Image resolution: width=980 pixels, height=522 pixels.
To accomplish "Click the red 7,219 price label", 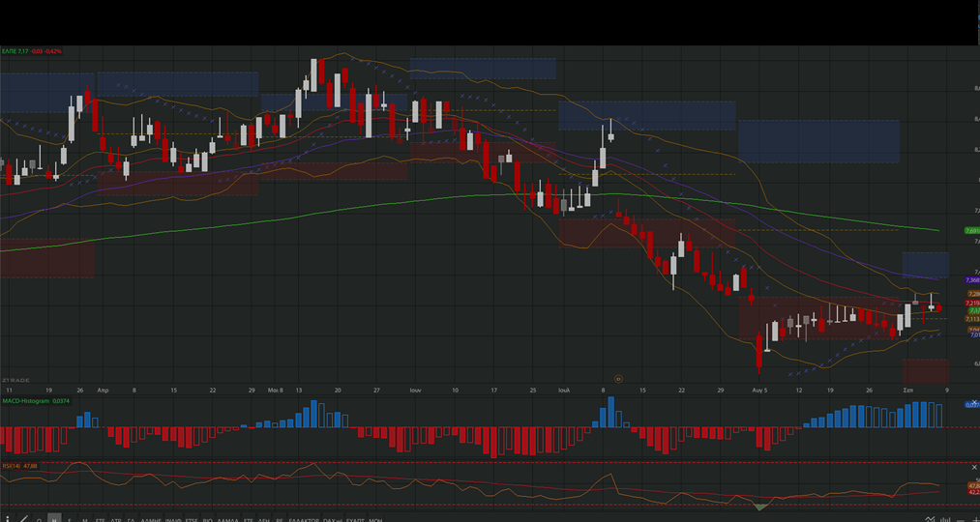I will click(x=972, y=303).
